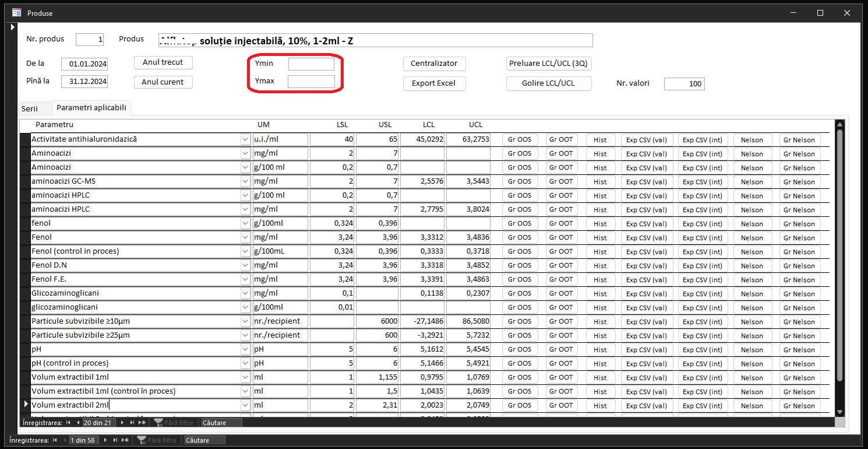868x449 pixels.
Task: Go to first record in '1 din 58' navigator
Action: [x=54, y=440]
